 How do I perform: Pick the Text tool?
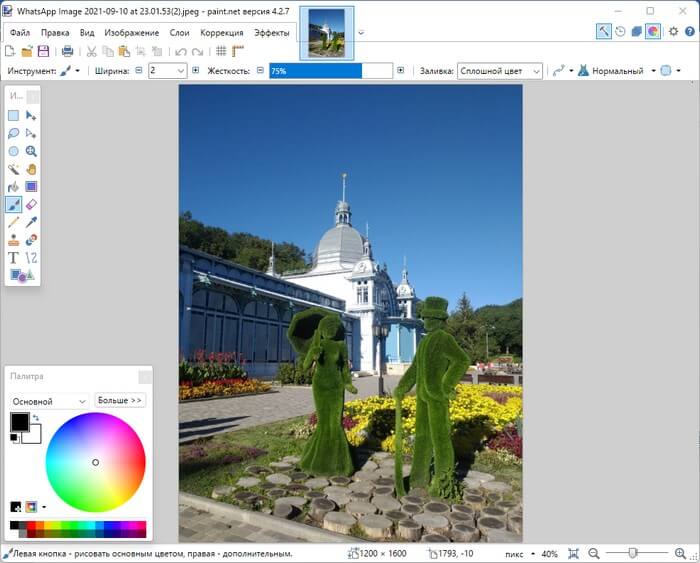point(14,257)
